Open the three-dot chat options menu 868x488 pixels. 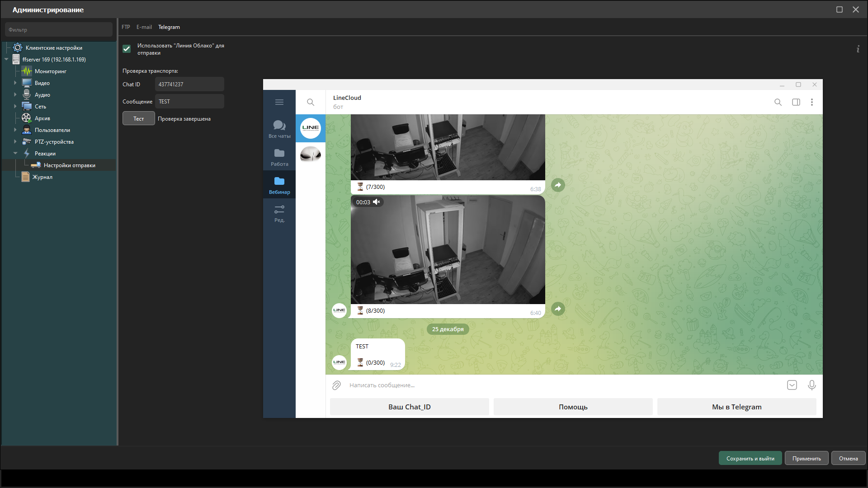(812, 102)
